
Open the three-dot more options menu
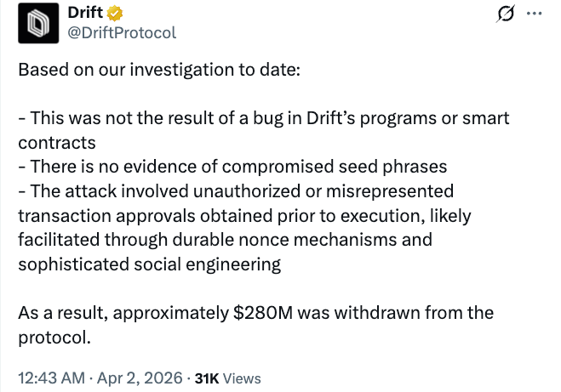tap(534, 14)
